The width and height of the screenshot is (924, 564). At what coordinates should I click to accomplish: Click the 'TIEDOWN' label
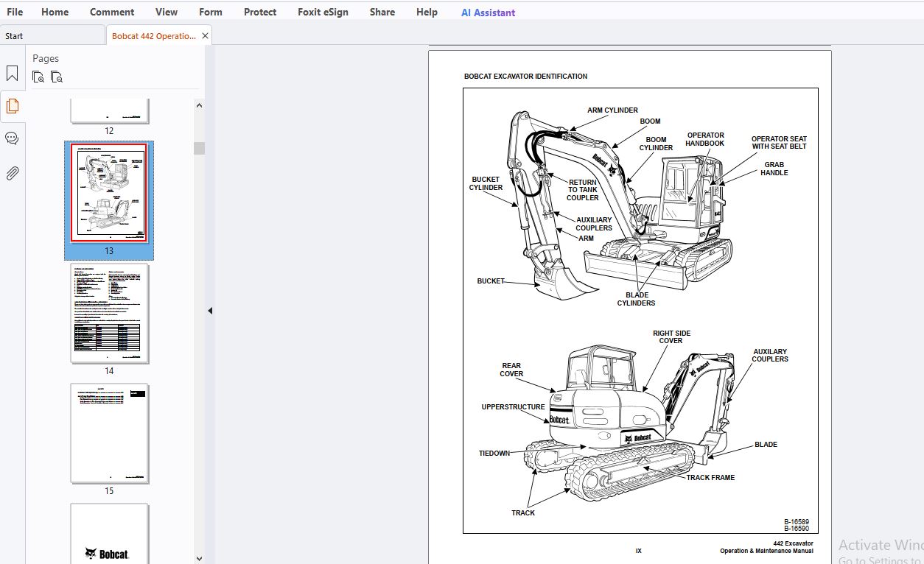(x=494, y=454)
